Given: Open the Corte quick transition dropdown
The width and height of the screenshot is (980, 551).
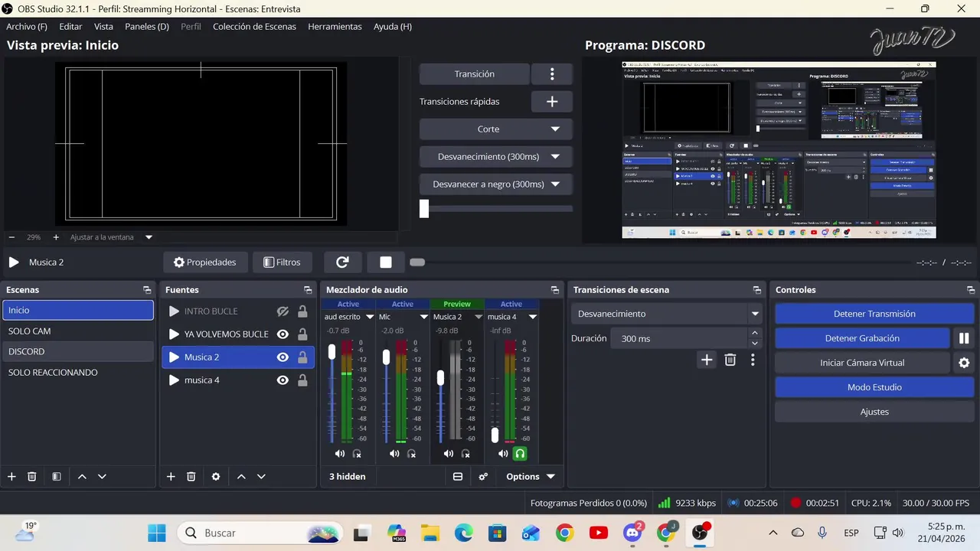Looking at the screenshot, I should coord(496,129).
